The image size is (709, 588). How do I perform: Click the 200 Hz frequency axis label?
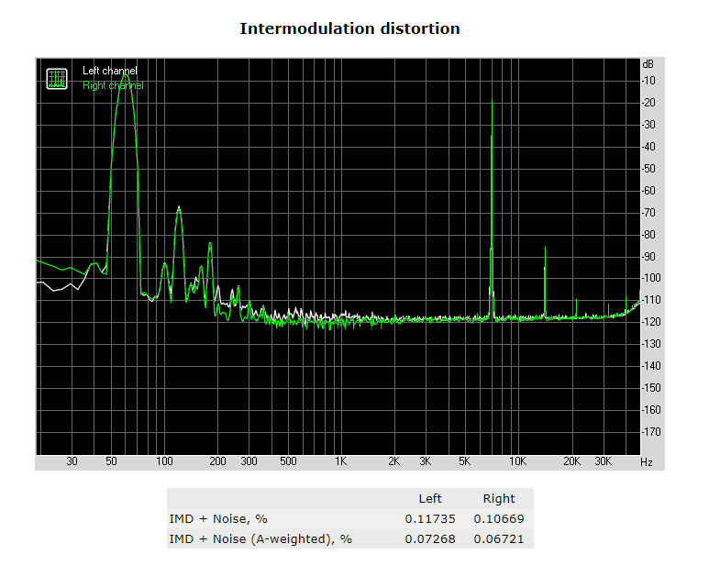click(218, 461)
